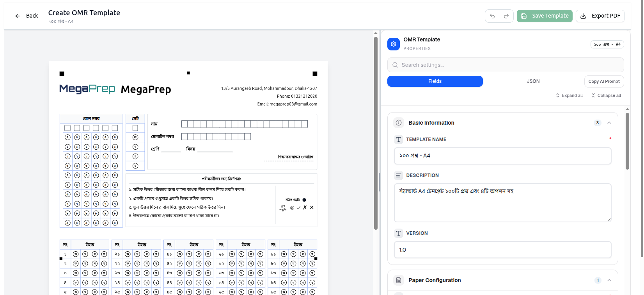The height and width of the screenshot is (295, 644).
Task: Collapse all property sections
Action: (x=606, y=95)
